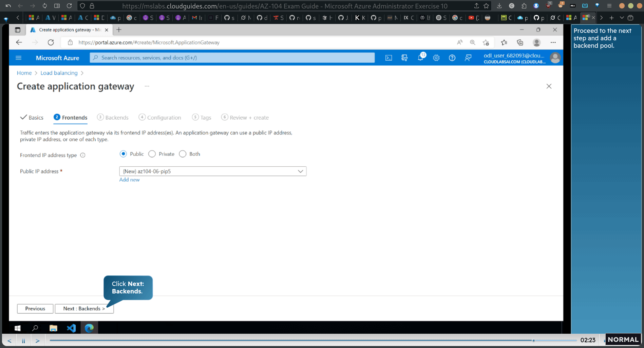Open Azure notifications bell
This screenshot has width=644, height=348.
click(x=420, y=58)
